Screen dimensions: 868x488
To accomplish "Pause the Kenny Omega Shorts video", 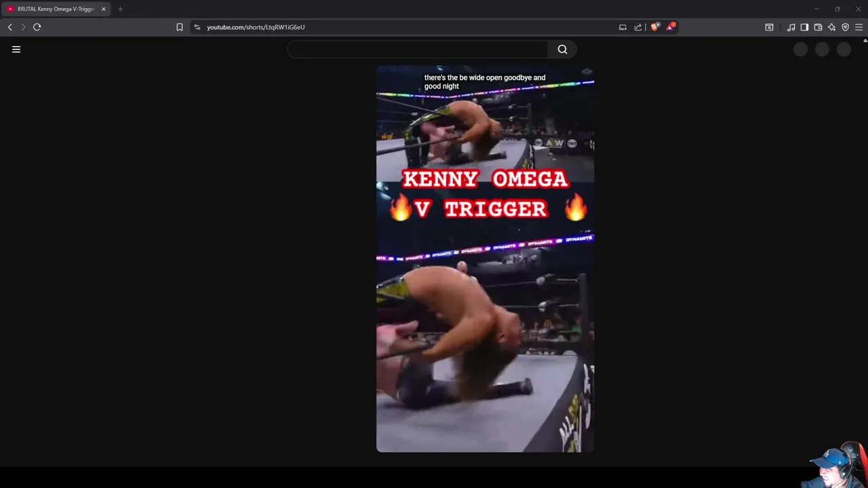I will tap(486, 259).
